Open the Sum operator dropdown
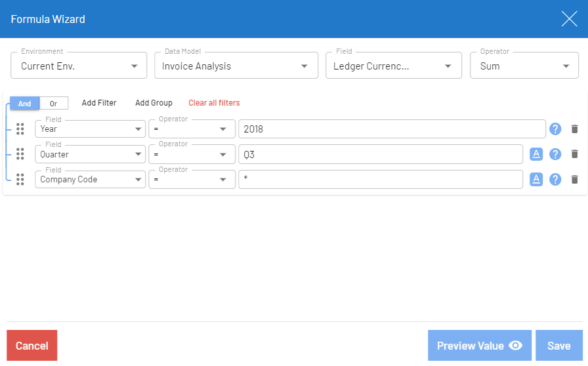The image size is (588, 366). pos(524,66)
